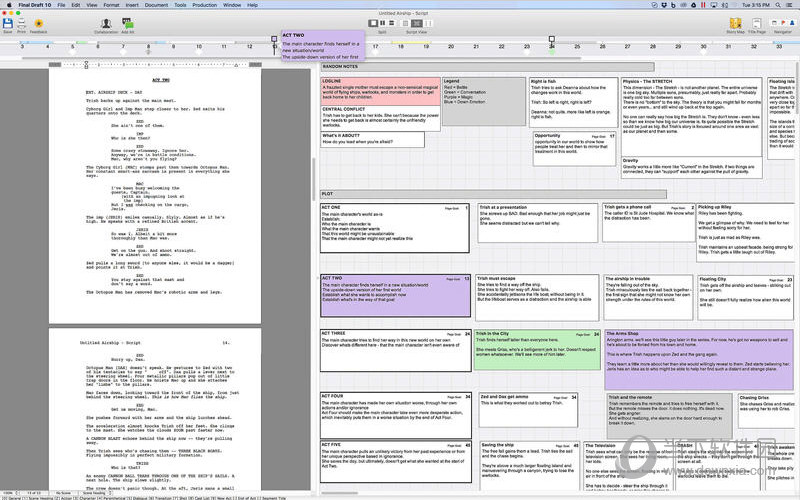The height and width of the screenshot is (500, 800).
Task: Select the Opportunity card
Action: coord(574,149)
